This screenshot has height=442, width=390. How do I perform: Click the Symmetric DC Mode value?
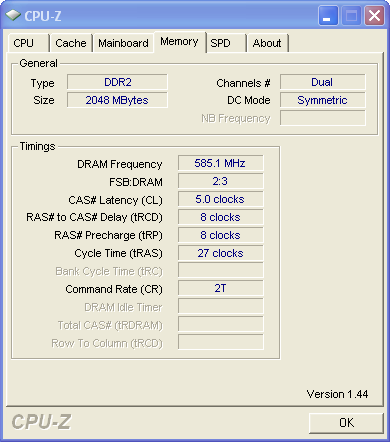[322, 100]
